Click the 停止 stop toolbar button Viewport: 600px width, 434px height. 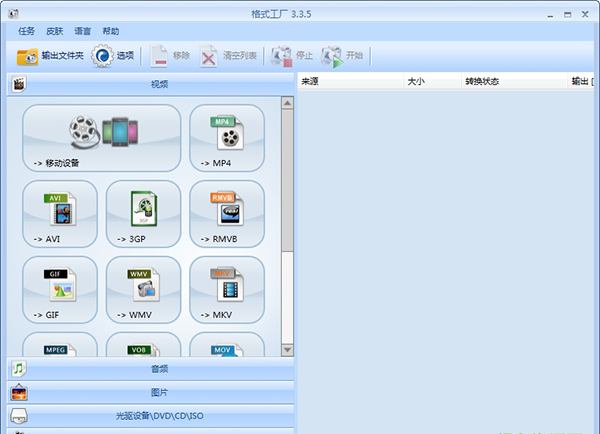pyautogui.click(x=292, y=56)
